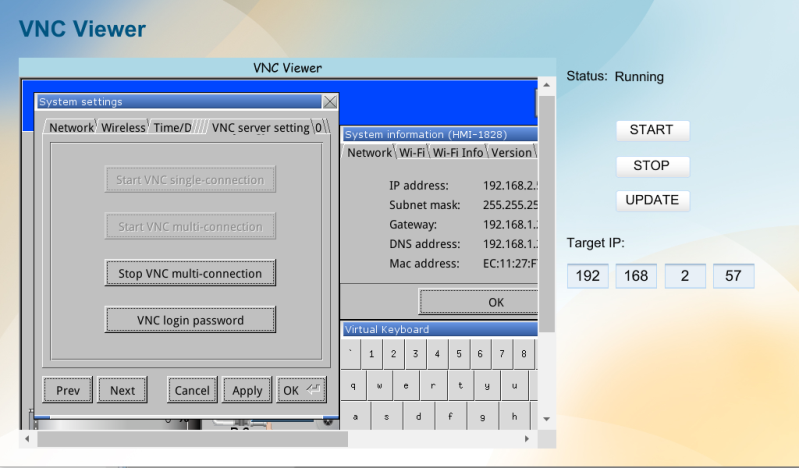The image size is (799, 468).
Task: Click the System settings title bar
Action: 179,101
